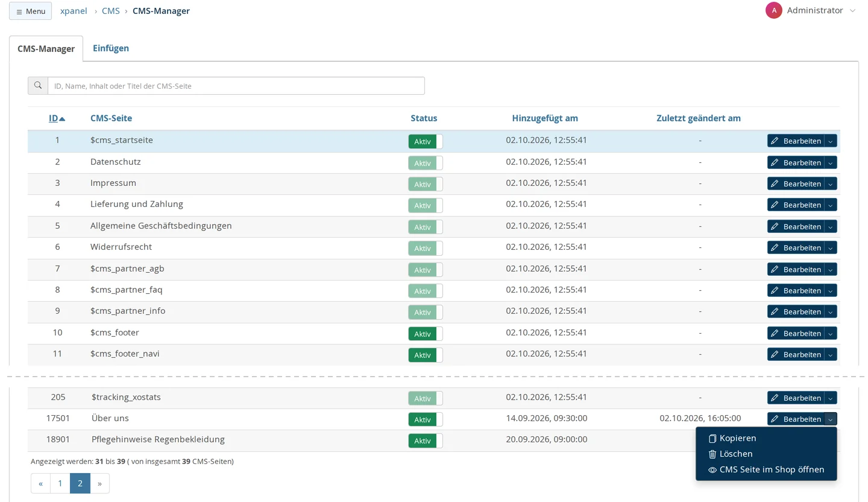Screen dimensions: 868x502
Task: Toggle Aktiv status for Pflegehinweise Regenbekleidung
Action: (426, 440)
